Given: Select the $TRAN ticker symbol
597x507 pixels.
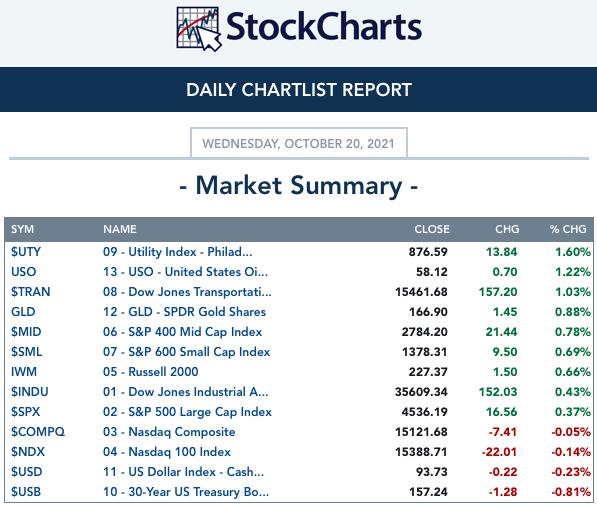Looking at the screenshot, I should pos(30,292).
